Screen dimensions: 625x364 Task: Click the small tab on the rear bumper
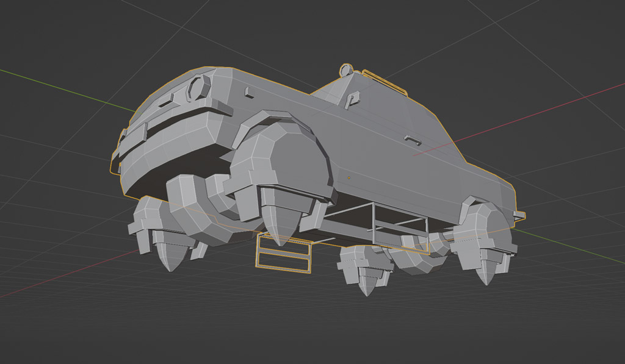tap(519, 215)
